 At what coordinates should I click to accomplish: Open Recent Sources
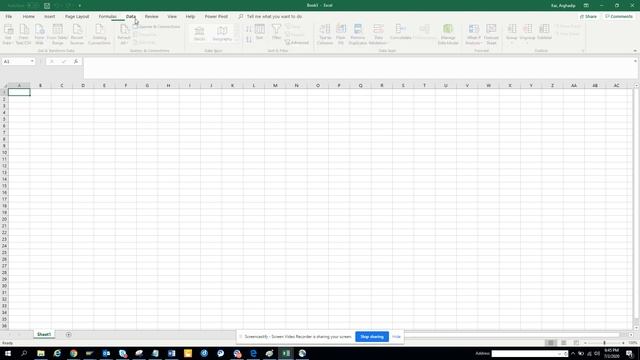(x=77, y=34)
